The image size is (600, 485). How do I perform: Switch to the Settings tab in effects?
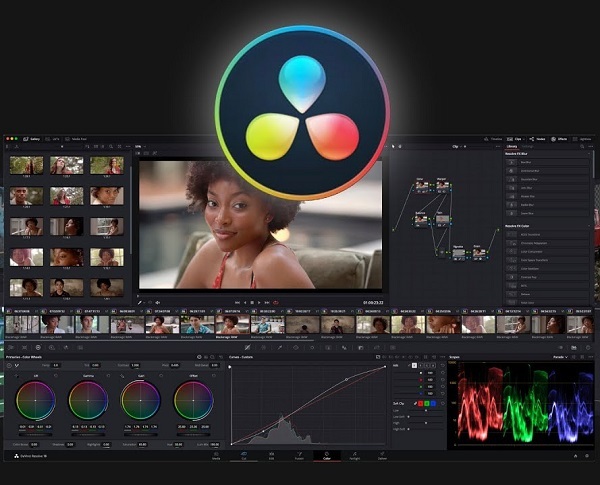pyautogui.click(x=527, y=146)
